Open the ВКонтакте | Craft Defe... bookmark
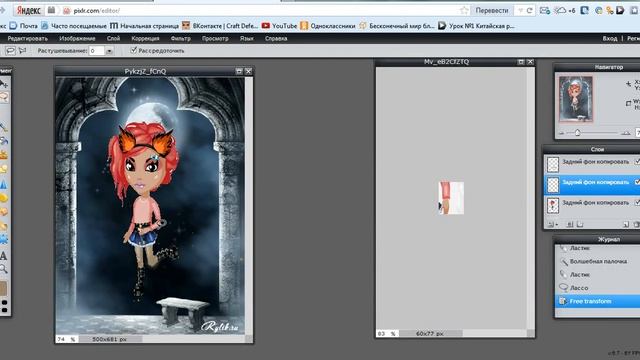 (x=220, y=26)
